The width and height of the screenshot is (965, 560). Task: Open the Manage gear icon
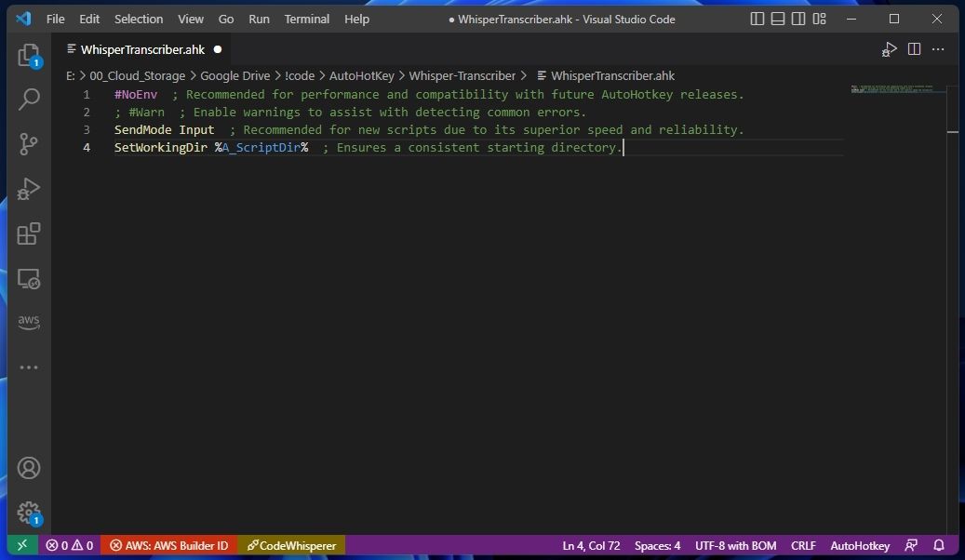tap(28, 513)
